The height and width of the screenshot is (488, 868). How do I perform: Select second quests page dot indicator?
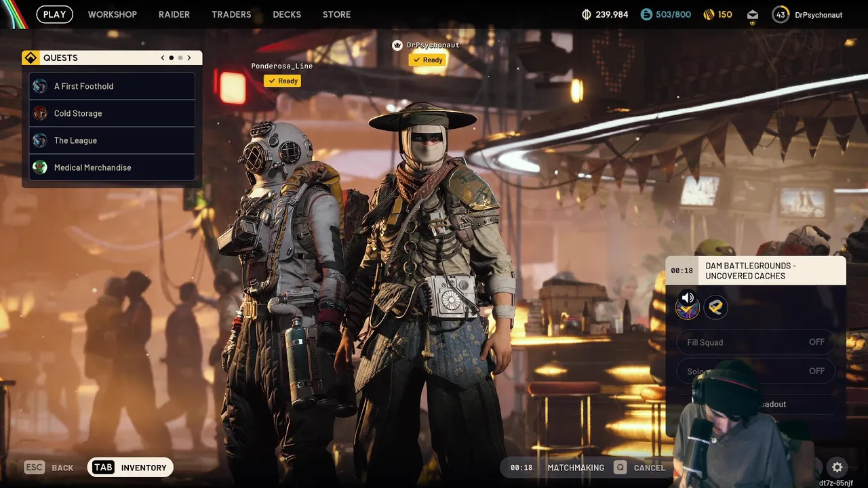180,58
